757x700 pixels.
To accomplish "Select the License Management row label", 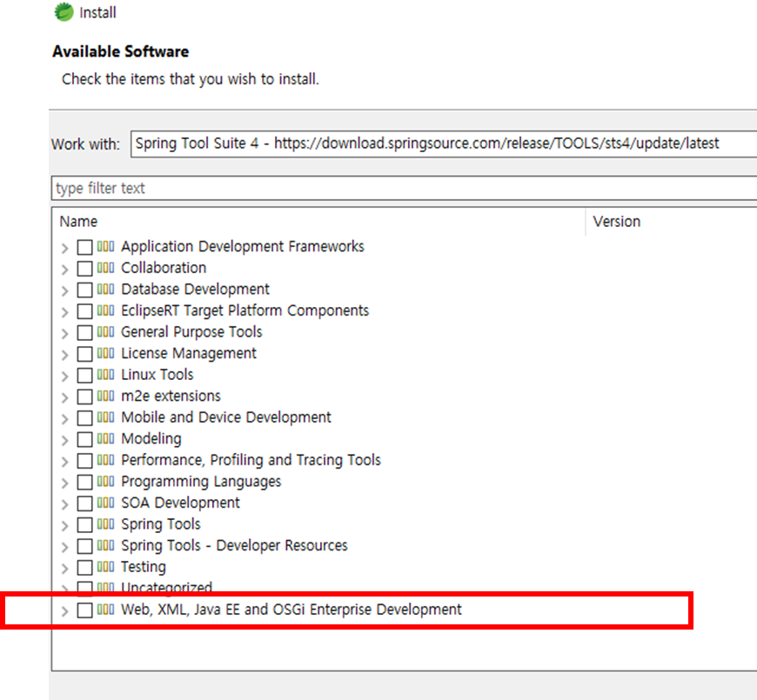I will pos(189,353).
